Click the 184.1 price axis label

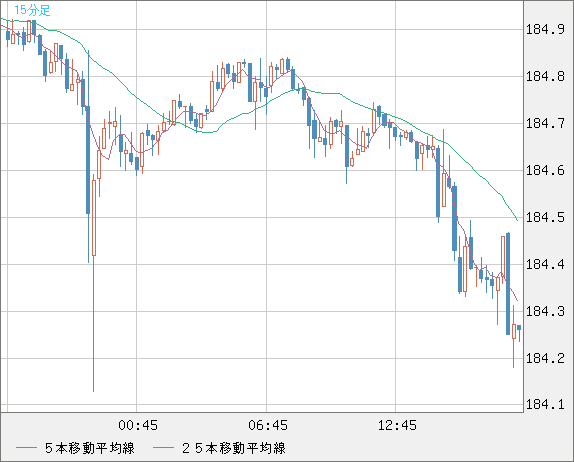(x=545, y=405)
